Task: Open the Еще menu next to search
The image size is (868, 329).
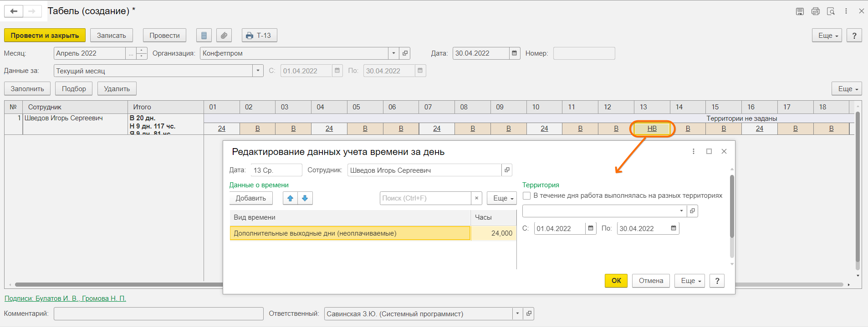Action: 502,198
